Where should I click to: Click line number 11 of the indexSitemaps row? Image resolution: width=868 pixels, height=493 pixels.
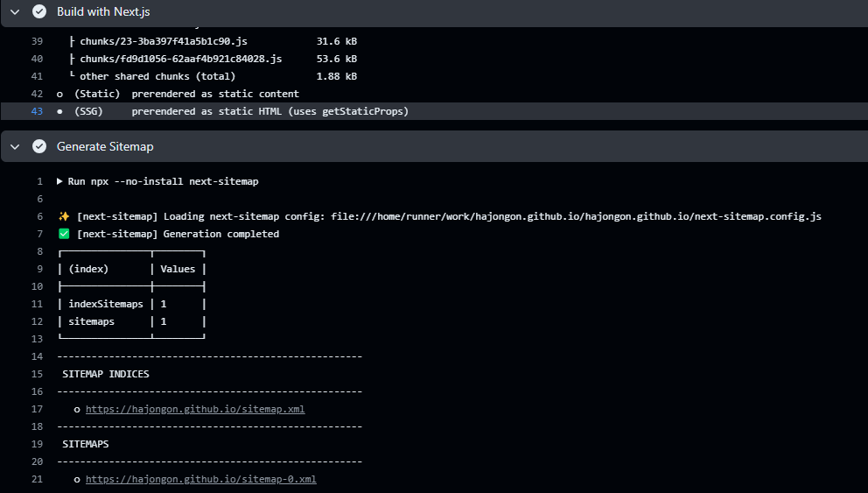(x=37, y=304)
